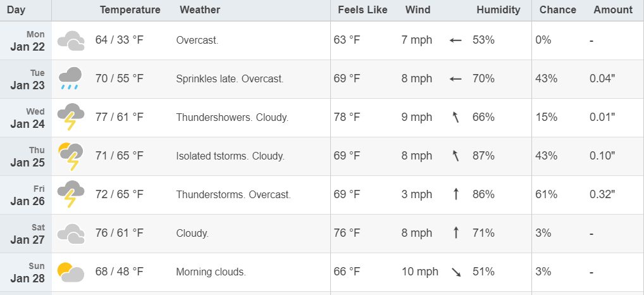The height and width of the screenshot is (295, 644).
Task: Click the Feels Like column header
Action: 362,10
